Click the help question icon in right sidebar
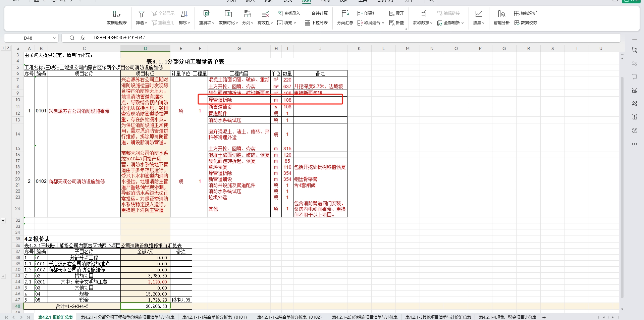Screen dimensions: 644x320 pos(634,130)
